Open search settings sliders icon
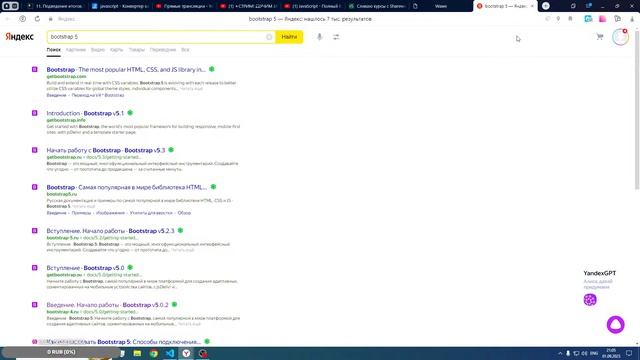Screen dimensions: 640x360 [336, 37]
